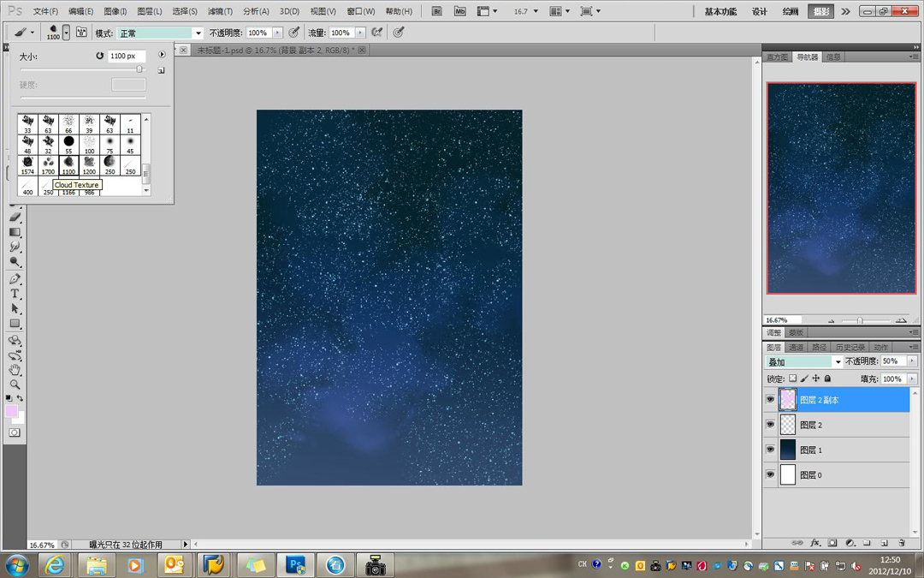The image size is (924, 578).
Task: Select the 基本功能 workspace
Action: coord(720,11)
